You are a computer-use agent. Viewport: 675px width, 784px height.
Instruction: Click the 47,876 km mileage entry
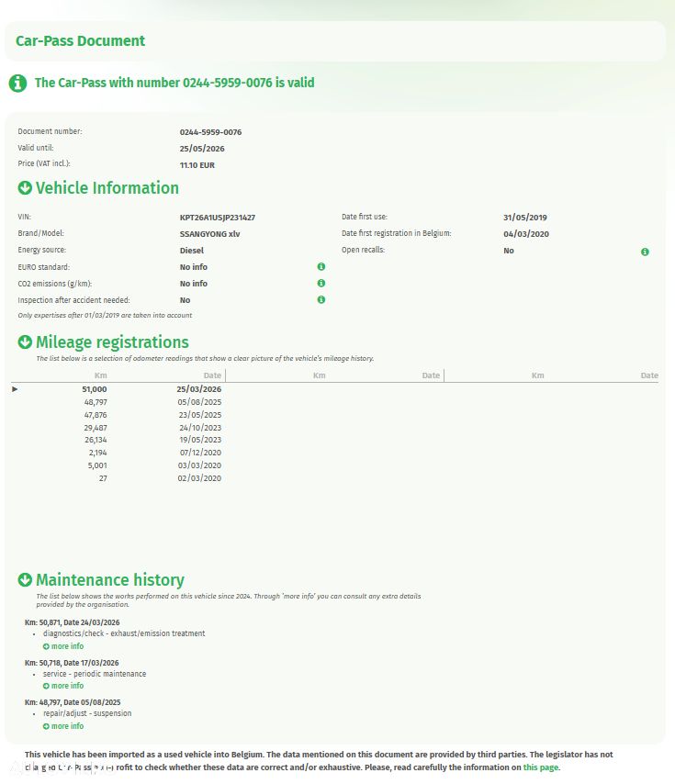[x=96, y=415]
